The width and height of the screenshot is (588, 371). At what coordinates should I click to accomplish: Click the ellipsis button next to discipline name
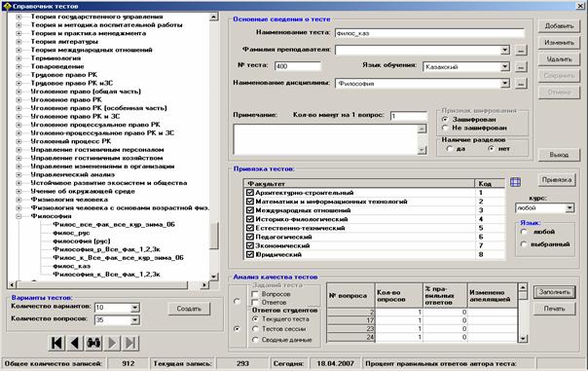521,84
